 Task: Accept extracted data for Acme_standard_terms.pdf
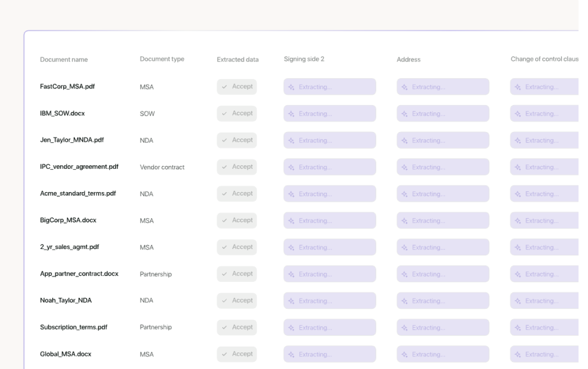(x=237, y=194)
